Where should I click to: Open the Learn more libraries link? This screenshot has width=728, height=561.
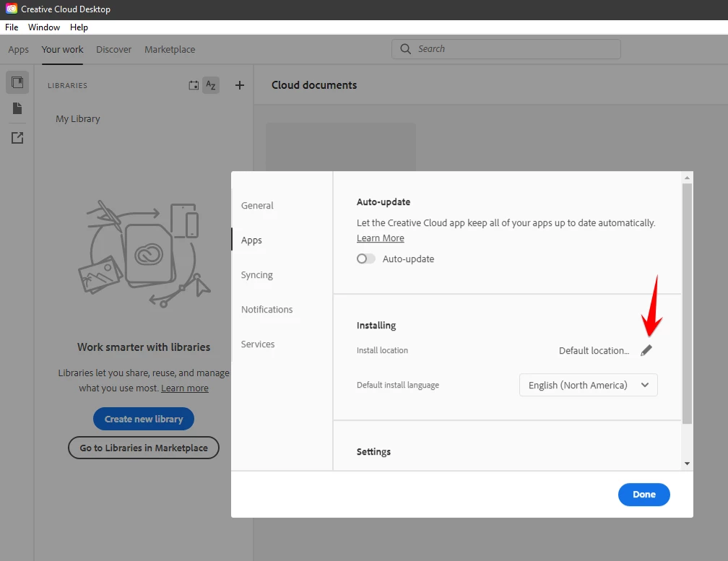coord(185,388)
